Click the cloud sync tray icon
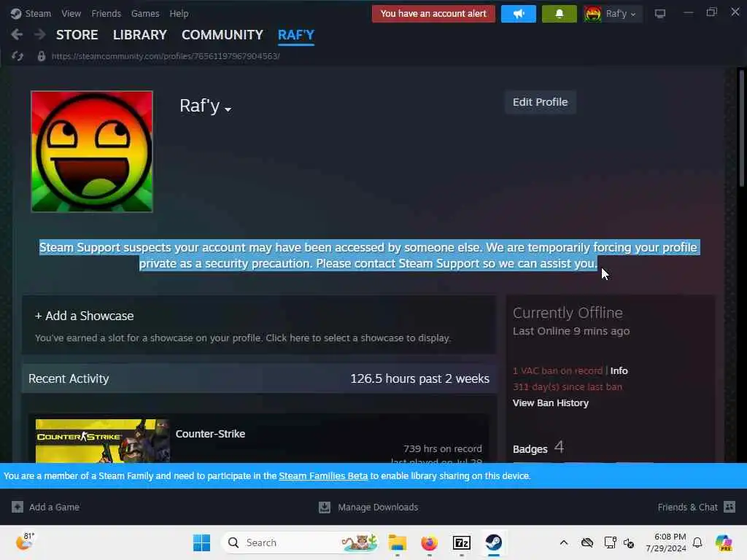 [x=587, y=542]
